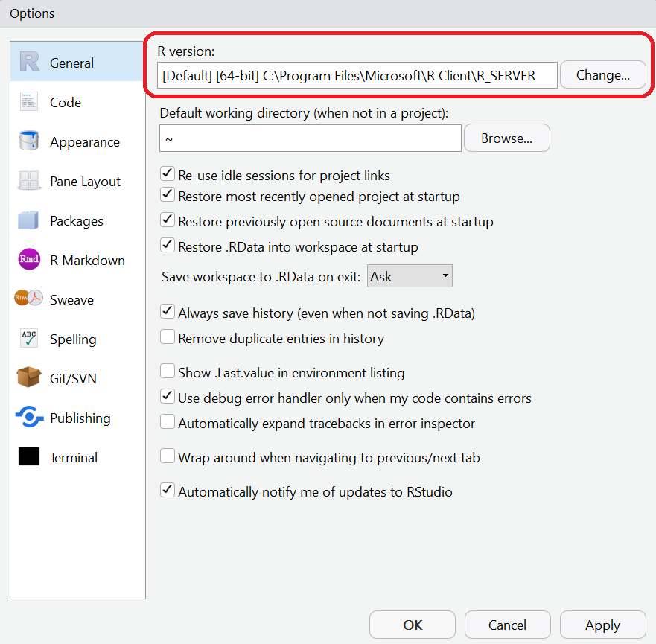Click the R version path field
This screenshot has height=644, width=656.
[357, 75]
